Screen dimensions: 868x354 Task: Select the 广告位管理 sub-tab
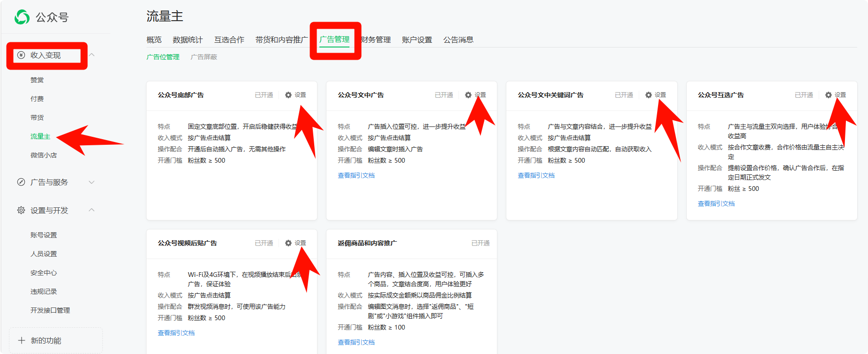click(x=163, y=57)
